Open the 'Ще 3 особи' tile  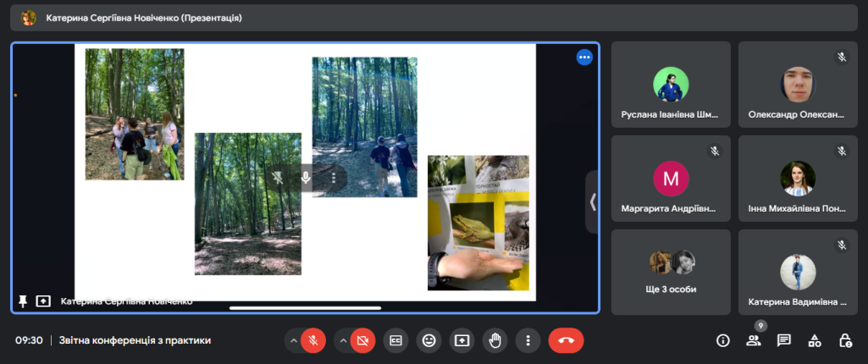tap(671, 273)
